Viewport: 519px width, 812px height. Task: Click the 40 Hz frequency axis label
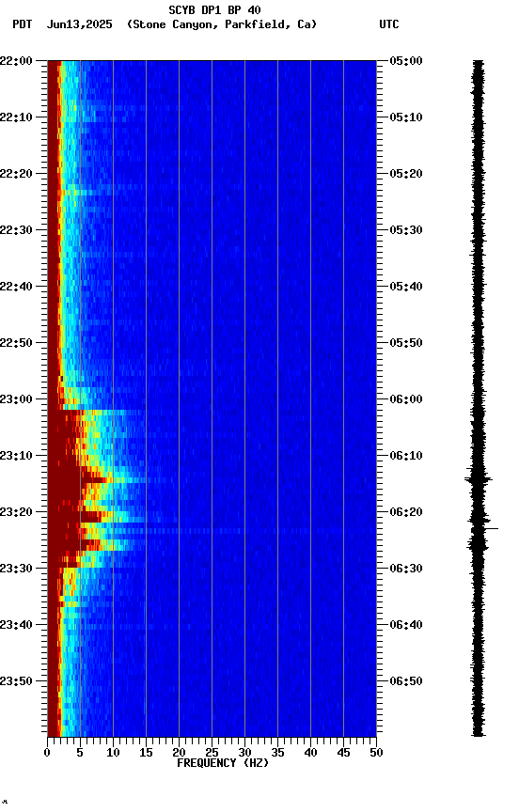(x=310, y=753)
